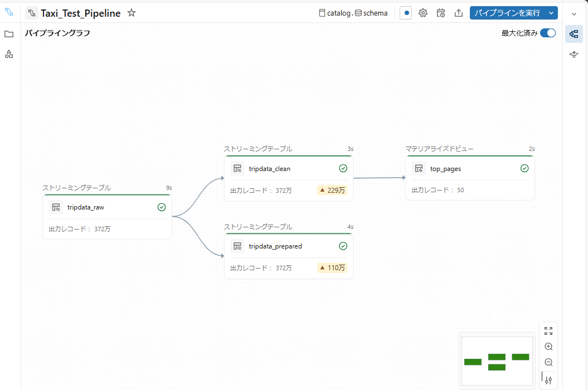This screenshot has height=390, width=588.
Task: Click the 229万 warning badge on tripdata_clean
Action: tap(332, 190)
